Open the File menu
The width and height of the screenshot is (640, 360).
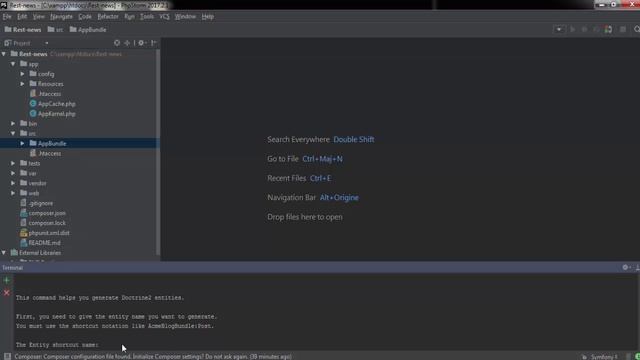click(7, 17)
